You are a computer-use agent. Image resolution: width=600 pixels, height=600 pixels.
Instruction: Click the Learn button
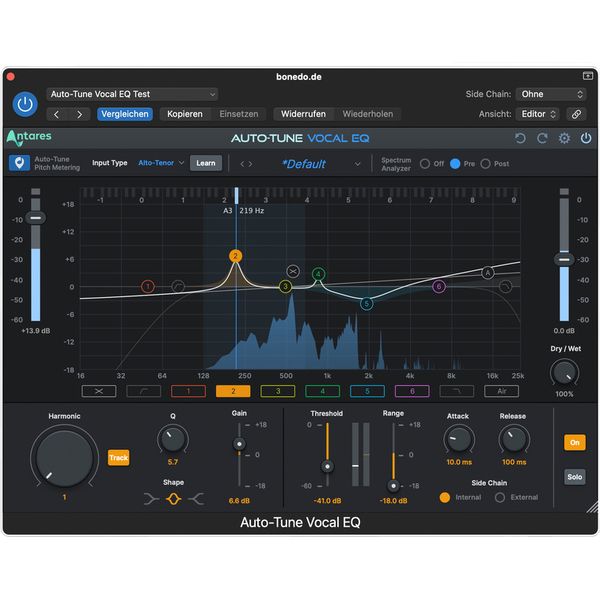coord(206,163)
